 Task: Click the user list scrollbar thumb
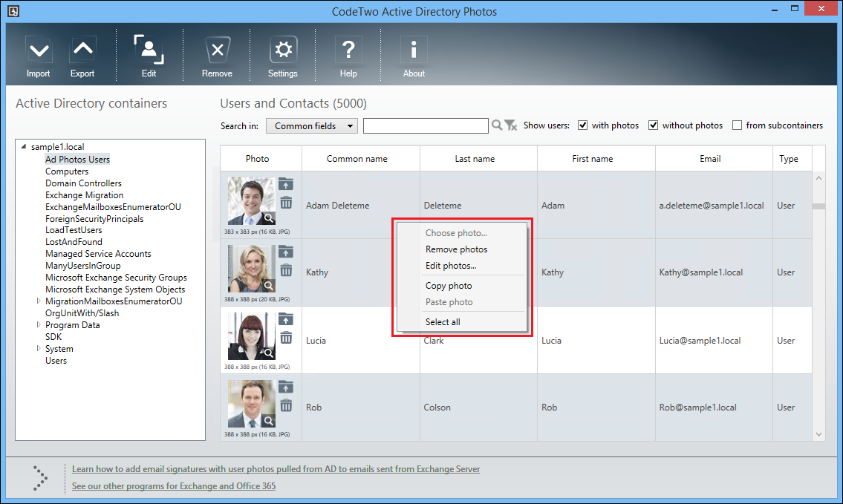click(818, 206)
